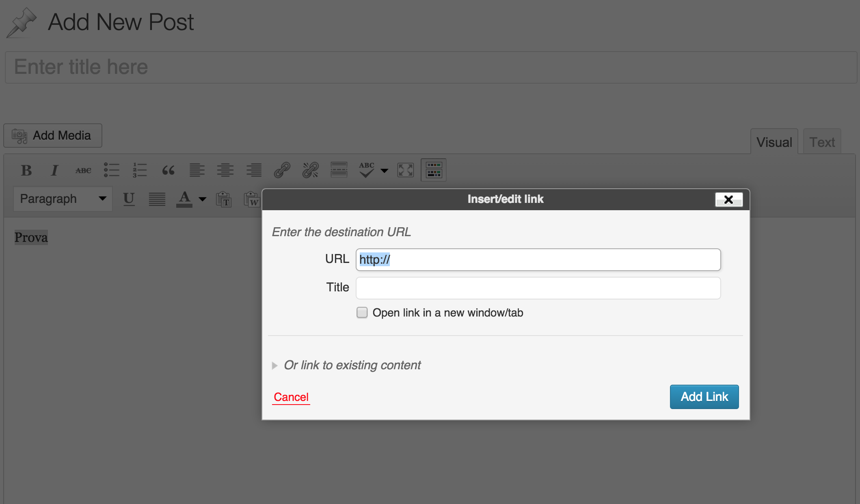Screen dimensions: 860x504
Task: Toggle the kitchen sink toolbar
Action: coord(434,170)
